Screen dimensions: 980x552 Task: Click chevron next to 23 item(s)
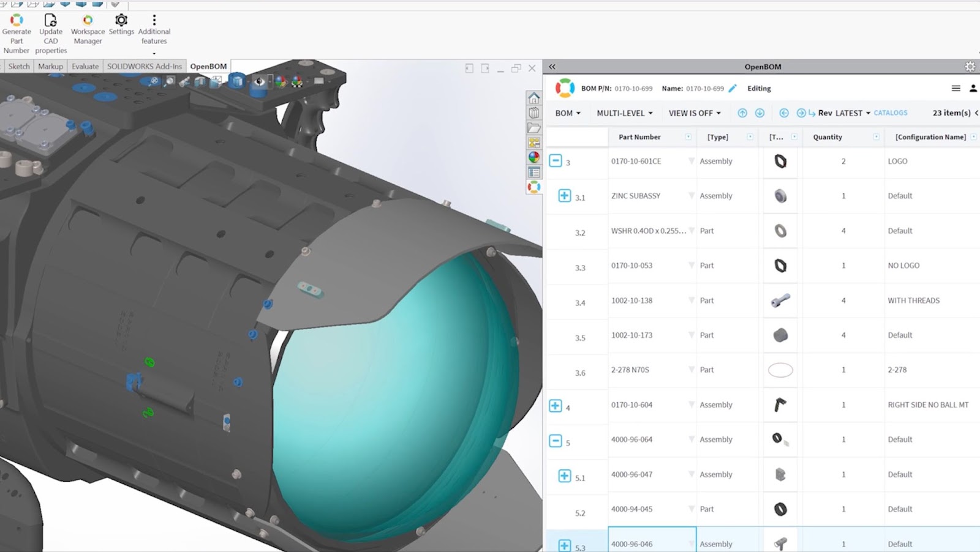pyautogui.click(x=976, y=113)
